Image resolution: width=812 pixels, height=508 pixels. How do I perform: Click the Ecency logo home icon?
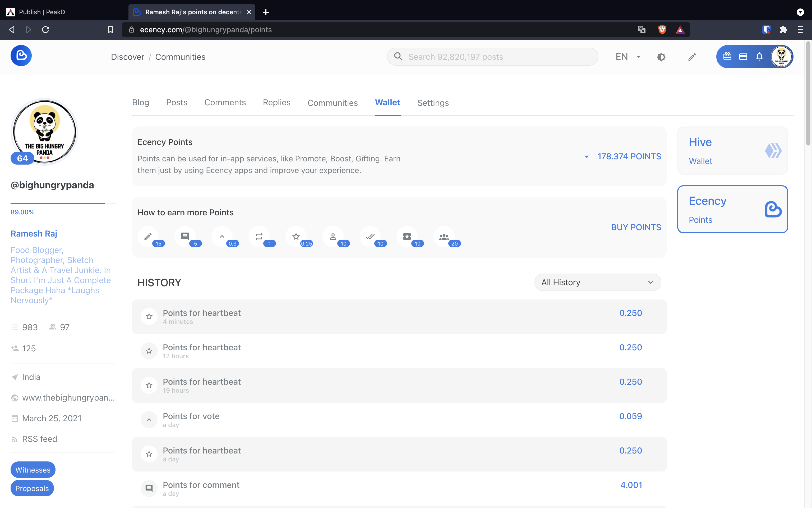(21, 56)
